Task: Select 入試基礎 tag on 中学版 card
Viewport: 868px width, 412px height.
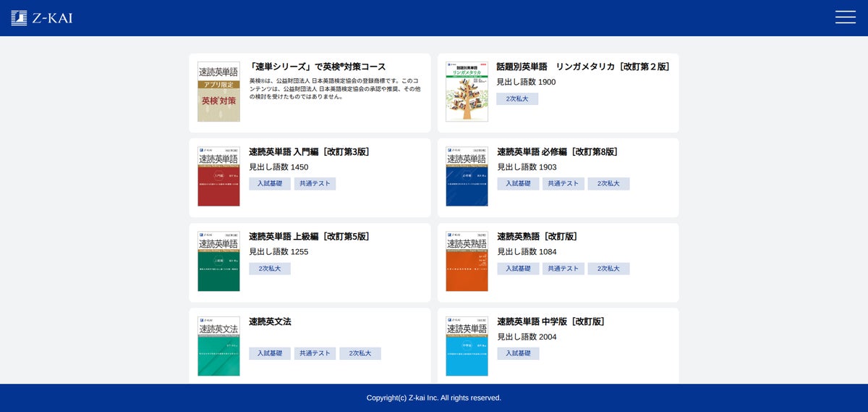Action: [x=518, y=353]
